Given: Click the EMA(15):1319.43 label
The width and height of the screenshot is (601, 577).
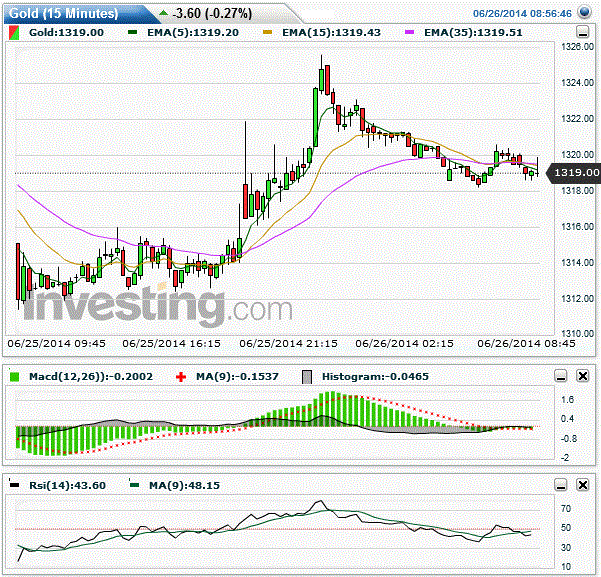Looking at the screenshot, I should click(331, 33).
